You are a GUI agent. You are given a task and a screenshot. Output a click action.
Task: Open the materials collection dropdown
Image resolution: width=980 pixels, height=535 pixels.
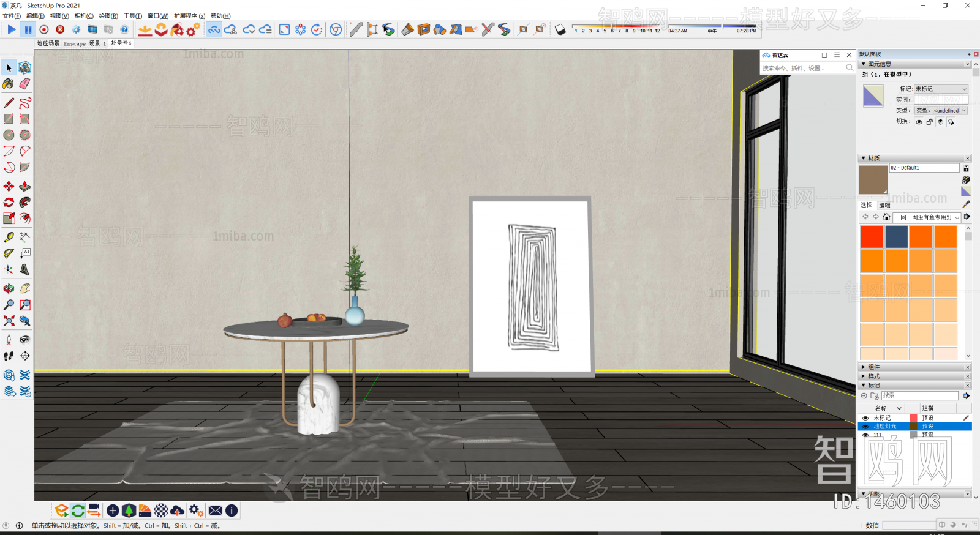[x=927, y=217]
